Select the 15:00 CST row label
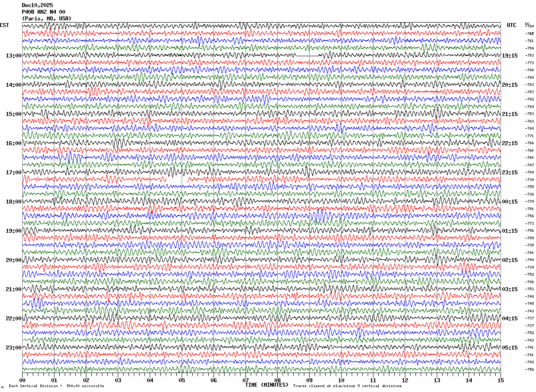Image resolution: width=536 pixels, height=392 pixels. click(13, 114)
